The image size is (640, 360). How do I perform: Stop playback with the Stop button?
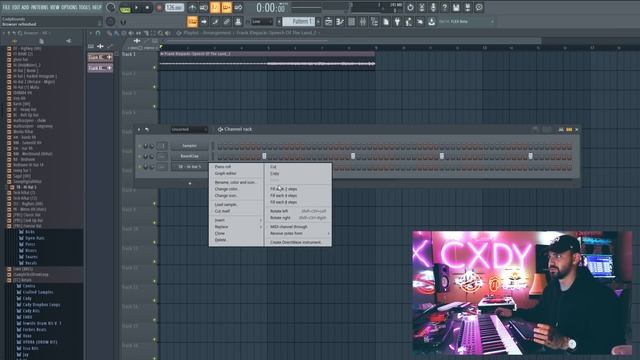(147, 8)
